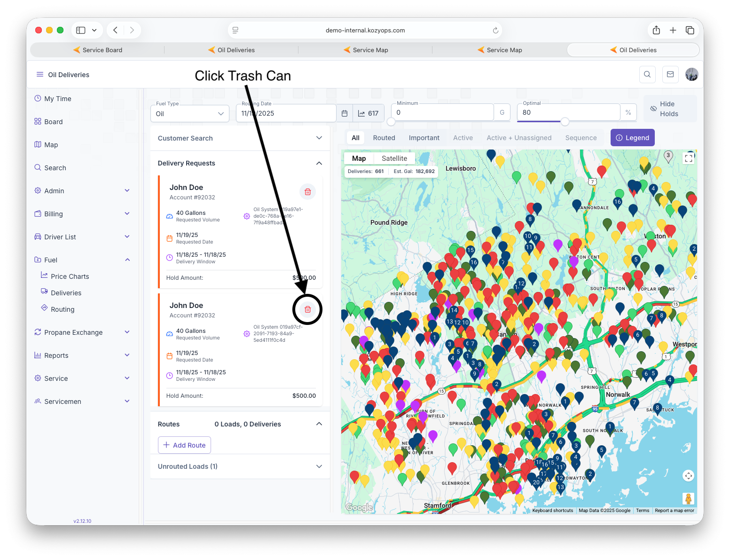
Task: Open the Fuel Type dropdown
Action: pos(190,114)
